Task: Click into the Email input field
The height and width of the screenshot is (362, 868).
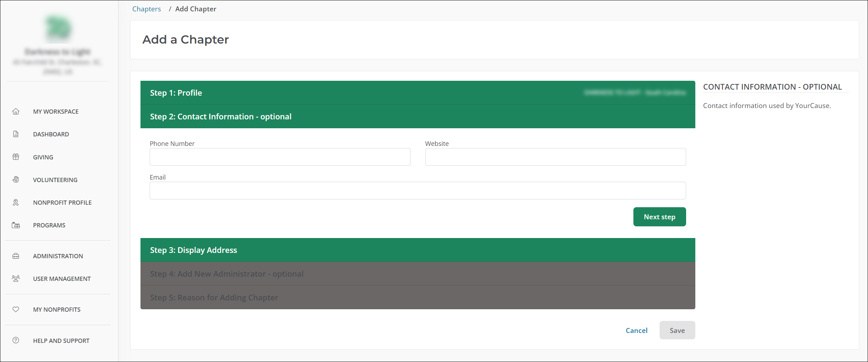Action: click(x=418, y=191)
